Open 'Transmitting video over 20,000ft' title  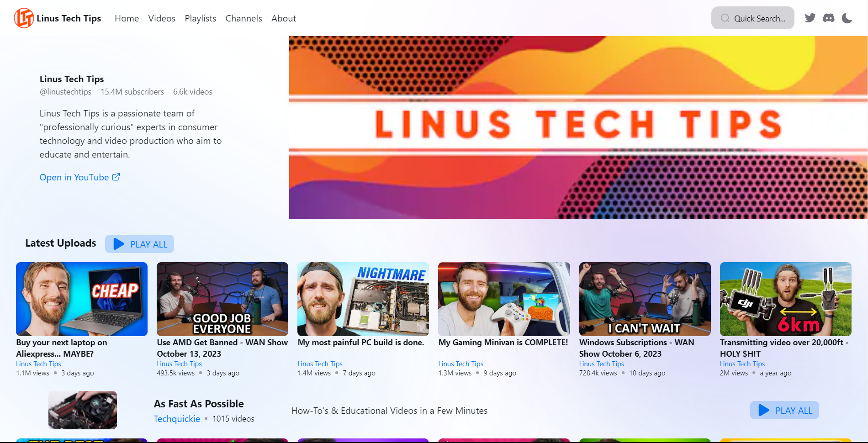784,348
